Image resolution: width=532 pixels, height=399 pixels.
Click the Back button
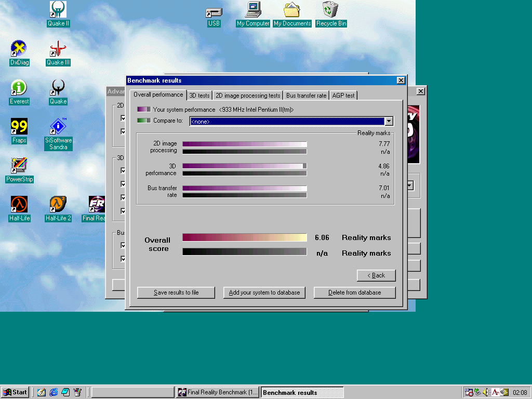376,275
